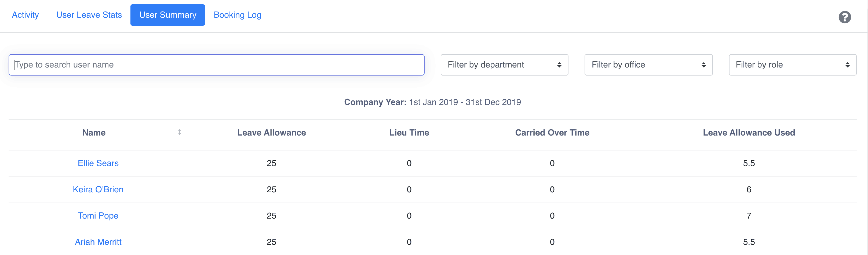The image size is (868, 255).
Task: Open Ellie Sears user profile link
Action: [x=98, y=163]
